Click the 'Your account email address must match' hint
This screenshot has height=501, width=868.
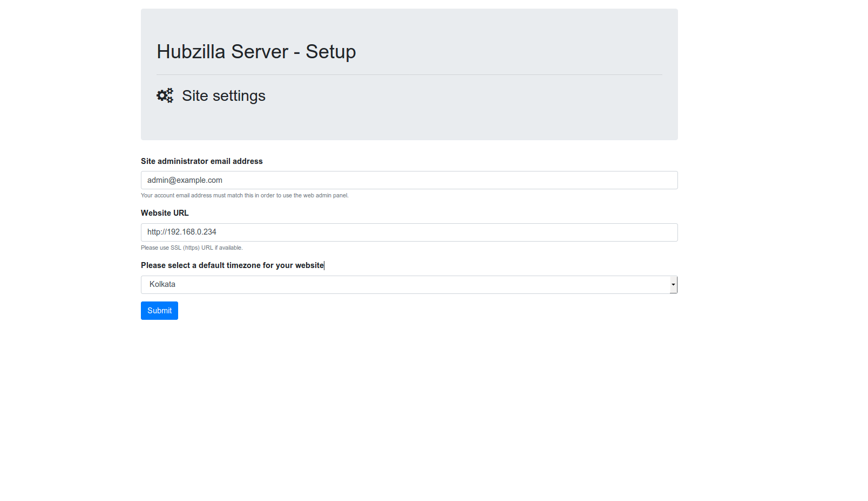point(245,196)
